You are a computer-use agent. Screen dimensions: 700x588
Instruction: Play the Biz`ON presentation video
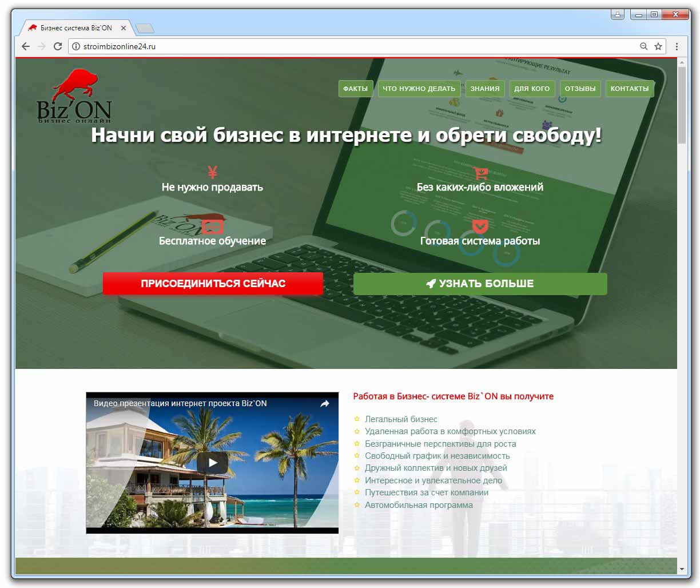[x=212, y=463]
